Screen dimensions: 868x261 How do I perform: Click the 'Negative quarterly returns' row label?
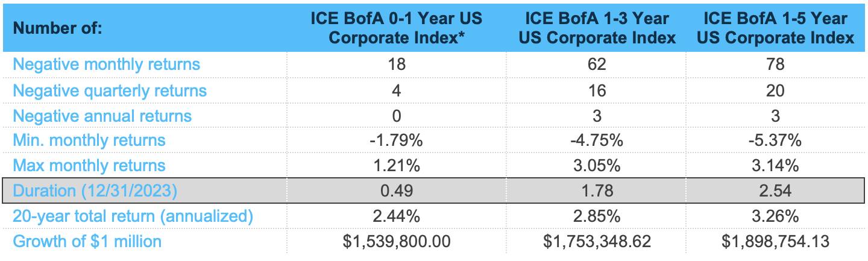pos(110,90)
